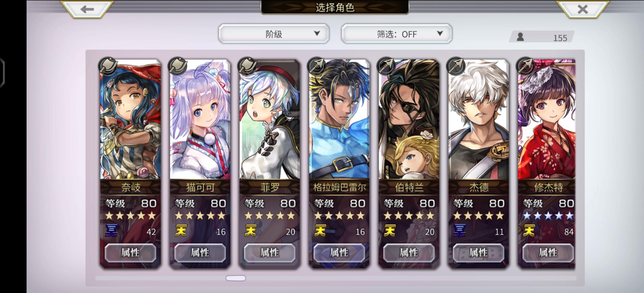Click the bow weapon icon on 格拉姆巴雷尔
Viewport: 644px width, 293px height.
[x=317, y=66]
